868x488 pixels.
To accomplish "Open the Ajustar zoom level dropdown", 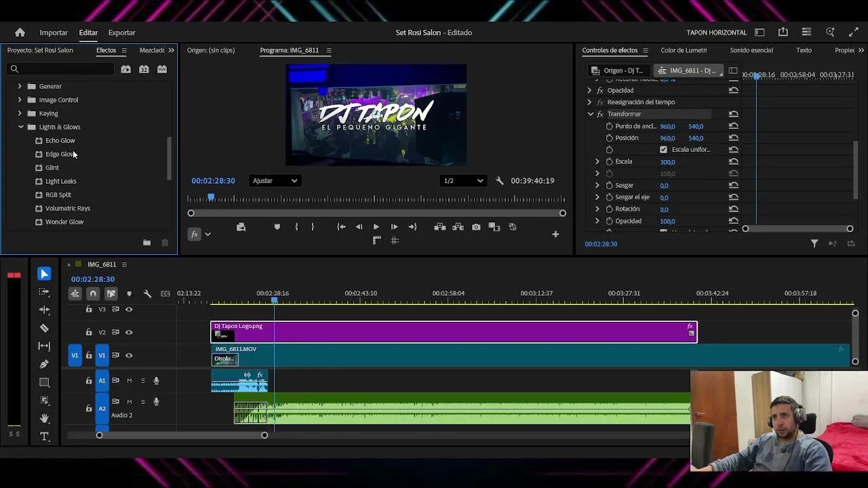I will click(274, 181).
